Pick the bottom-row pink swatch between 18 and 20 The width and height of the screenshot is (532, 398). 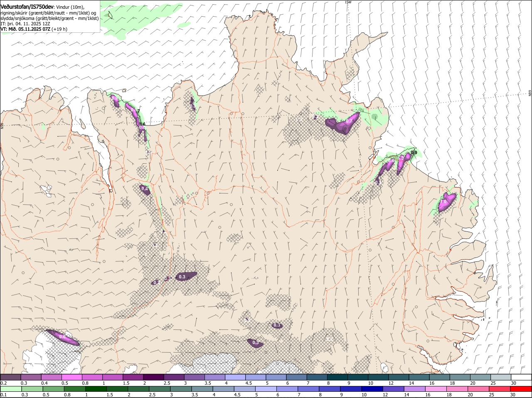pos(458,389)
